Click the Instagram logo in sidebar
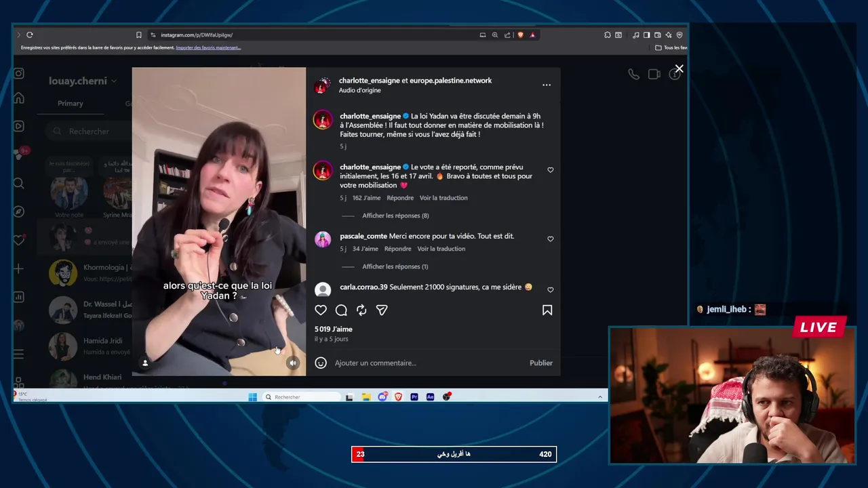 (x=19, y=73)
